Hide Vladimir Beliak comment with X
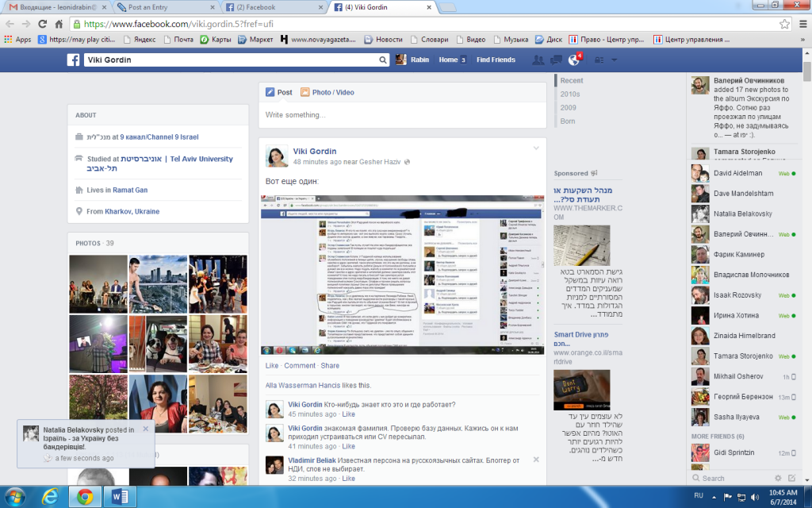 (x=536, y=460)
